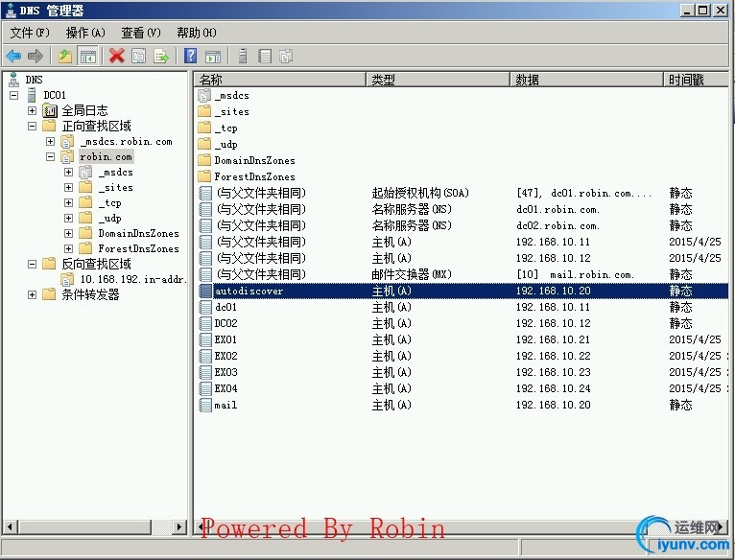Open Help with blue question icon

pos(190,56)
